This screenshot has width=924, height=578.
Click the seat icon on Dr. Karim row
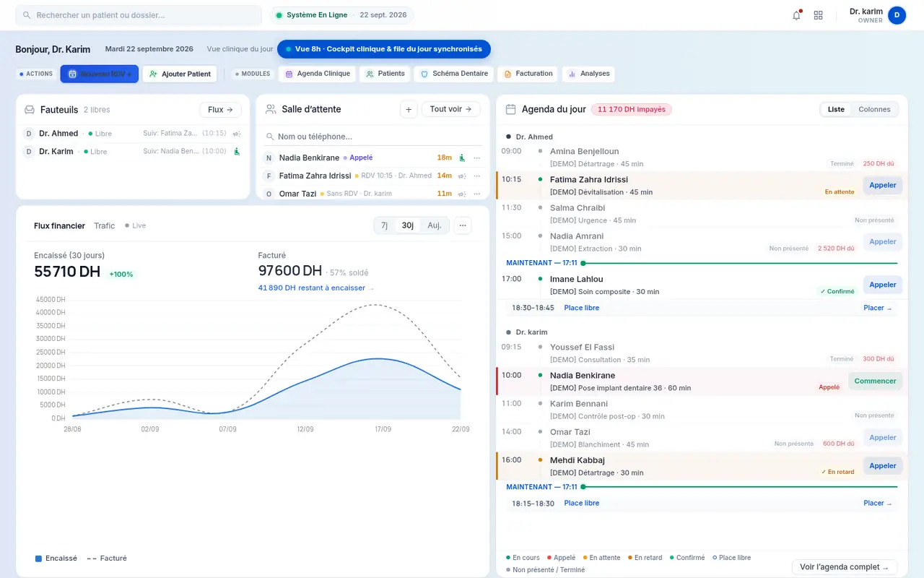[x=236, y=151]
